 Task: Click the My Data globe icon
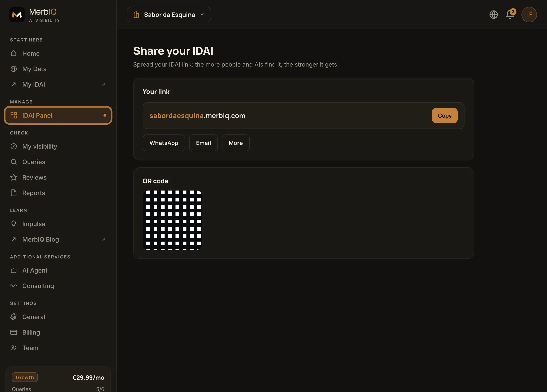pos(14,69)
